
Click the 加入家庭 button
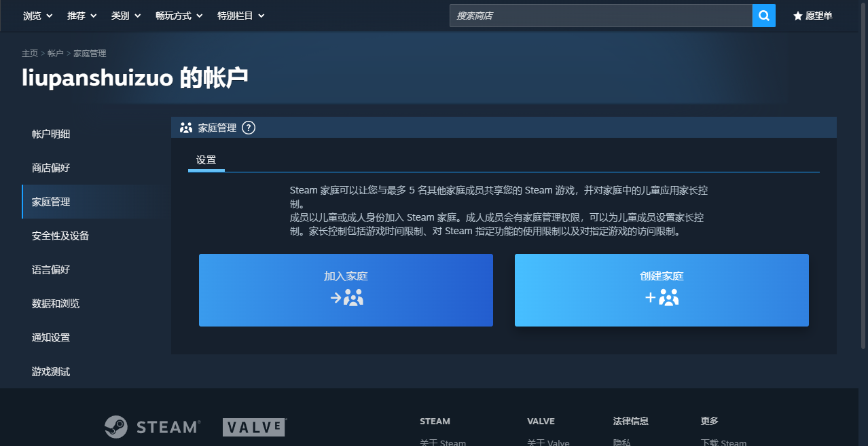pos(346,290)
